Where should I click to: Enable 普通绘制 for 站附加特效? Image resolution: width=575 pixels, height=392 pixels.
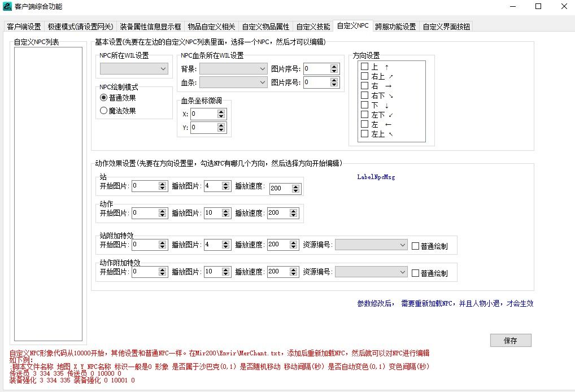point(429,246)
